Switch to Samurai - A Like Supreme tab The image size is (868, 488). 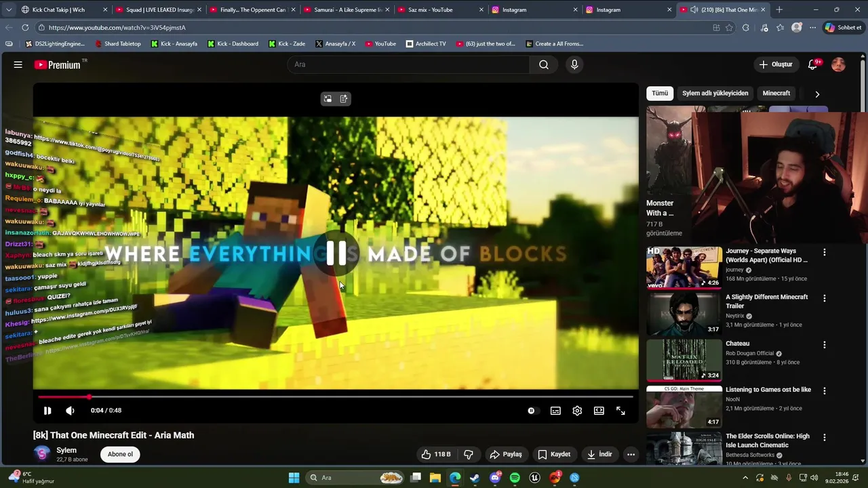pos(348,9)
